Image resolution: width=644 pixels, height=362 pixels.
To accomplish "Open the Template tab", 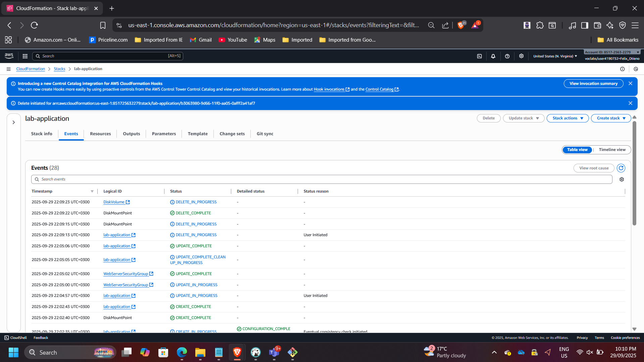I will [197, 134].
